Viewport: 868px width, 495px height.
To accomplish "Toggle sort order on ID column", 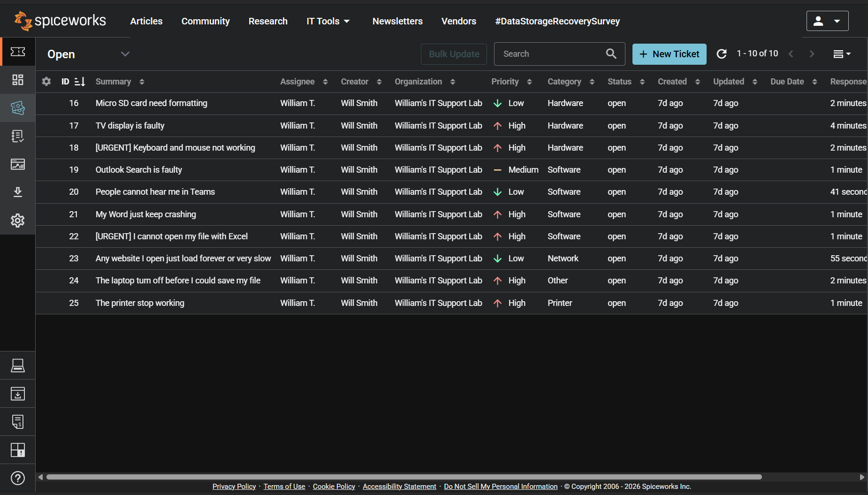I will tap(80, 82).
